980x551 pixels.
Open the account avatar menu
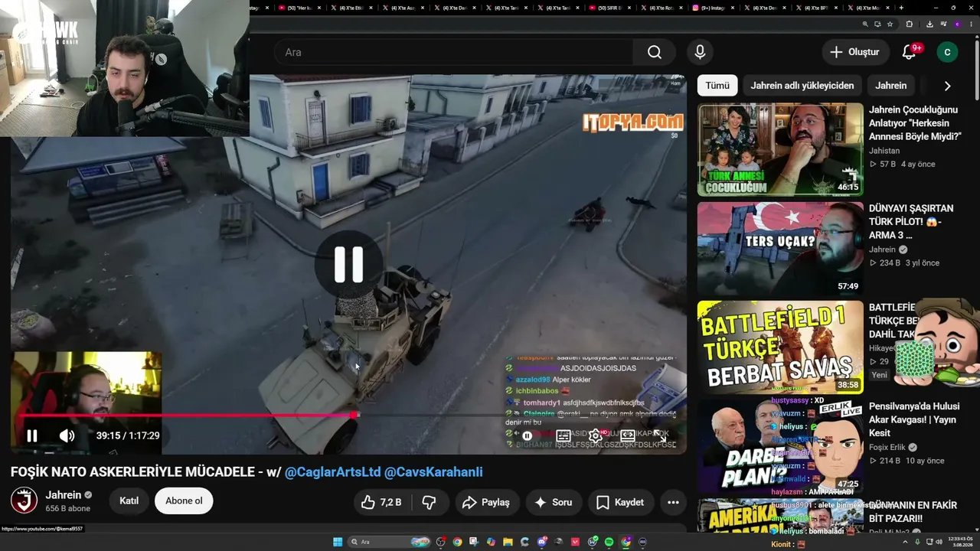pos(947,52)
